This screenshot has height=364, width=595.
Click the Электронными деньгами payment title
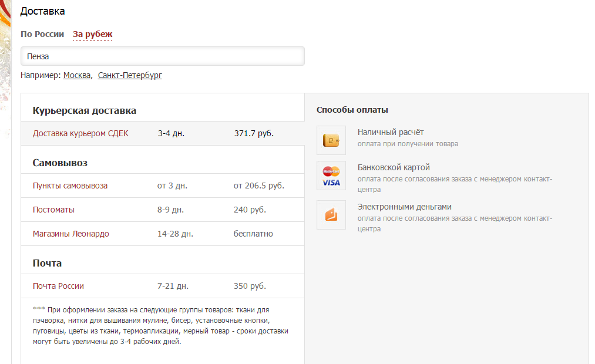(x=404, y=207)
